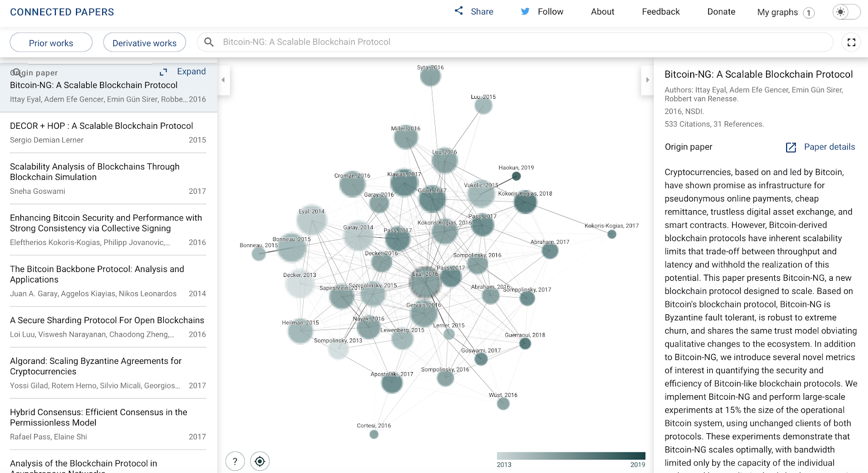Click the Derivative works button
This screenshot has height=473, width=868.
(x=144, y=42)
